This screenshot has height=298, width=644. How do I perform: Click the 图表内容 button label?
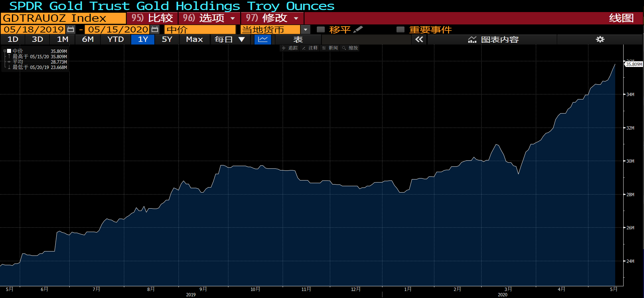point(500,40)
